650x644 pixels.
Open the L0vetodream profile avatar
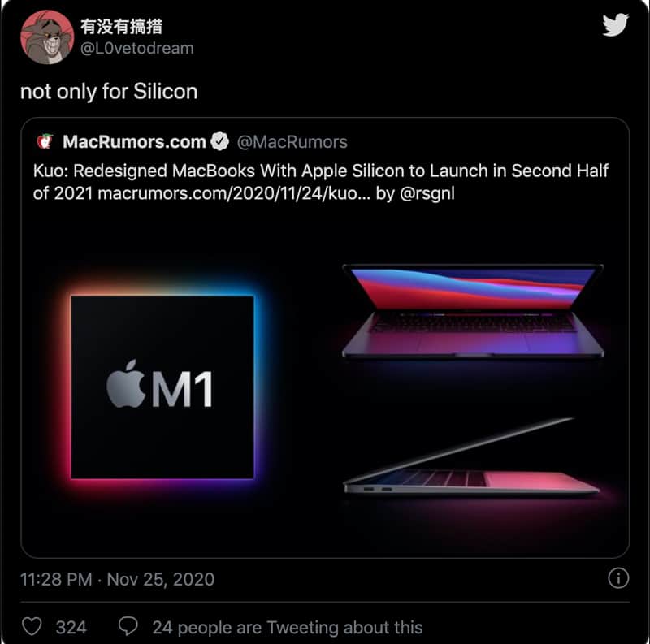point(47,37)
